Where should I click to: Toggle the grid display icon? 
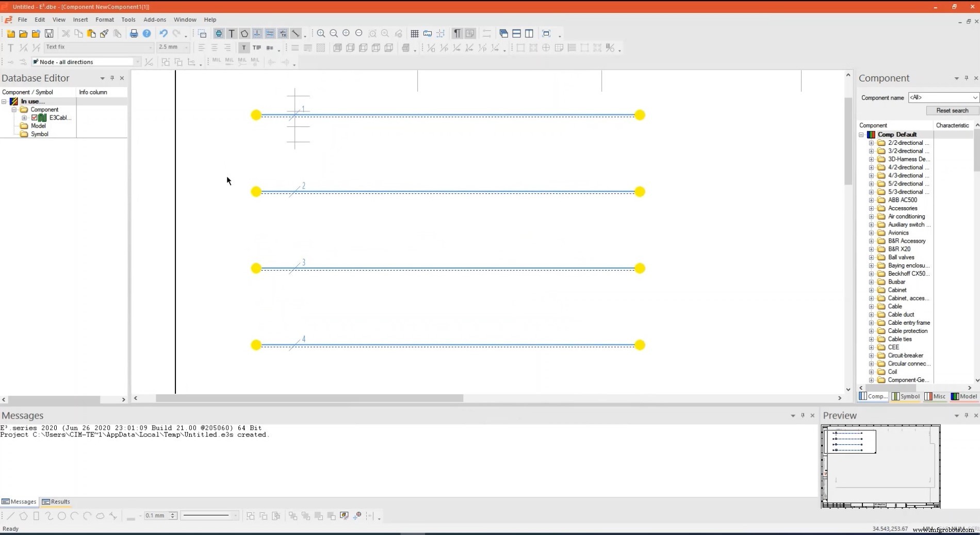[x=415, y=34]
